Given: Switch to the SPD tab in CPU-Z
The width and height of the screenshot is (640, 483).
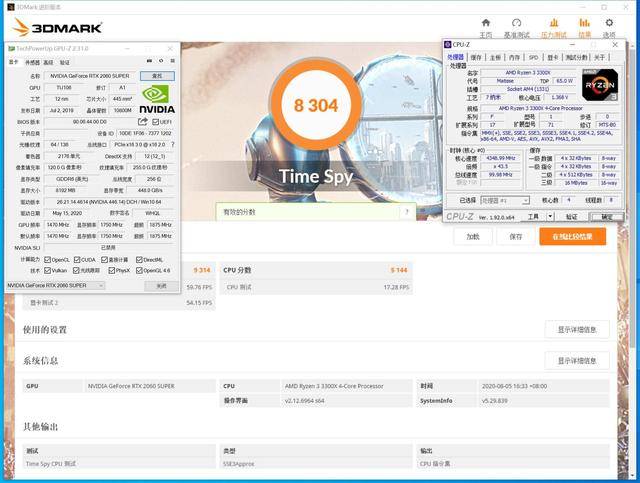Looking at the screenshot, I should (x=533, y=57).
